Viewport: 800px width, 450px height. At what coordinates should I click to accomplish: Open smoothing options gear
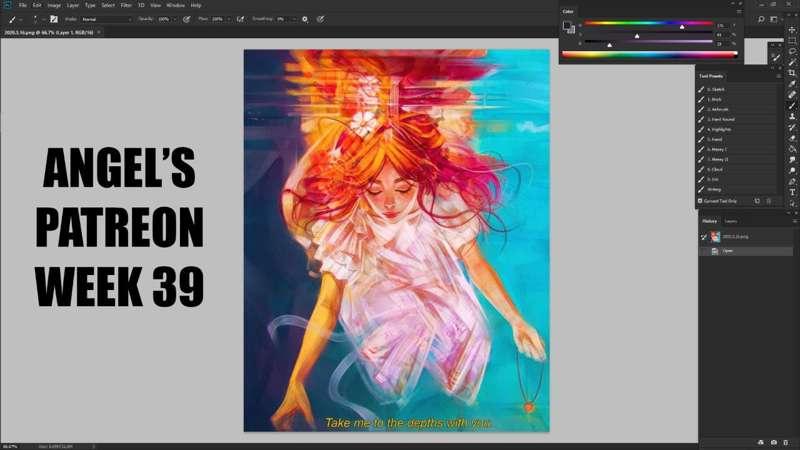[x=305, y=19]
